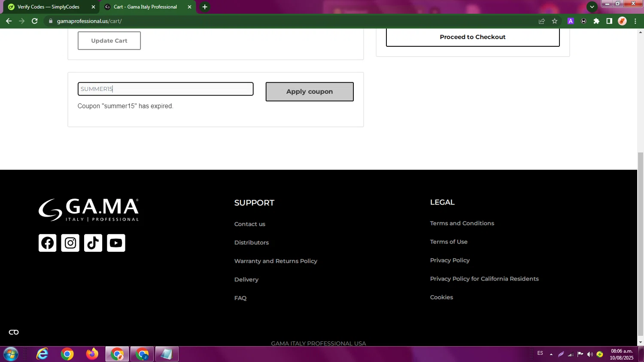The image size is (644, 362).
Task: Open the GAMA Instagram icon
Action: coord(70,243)
